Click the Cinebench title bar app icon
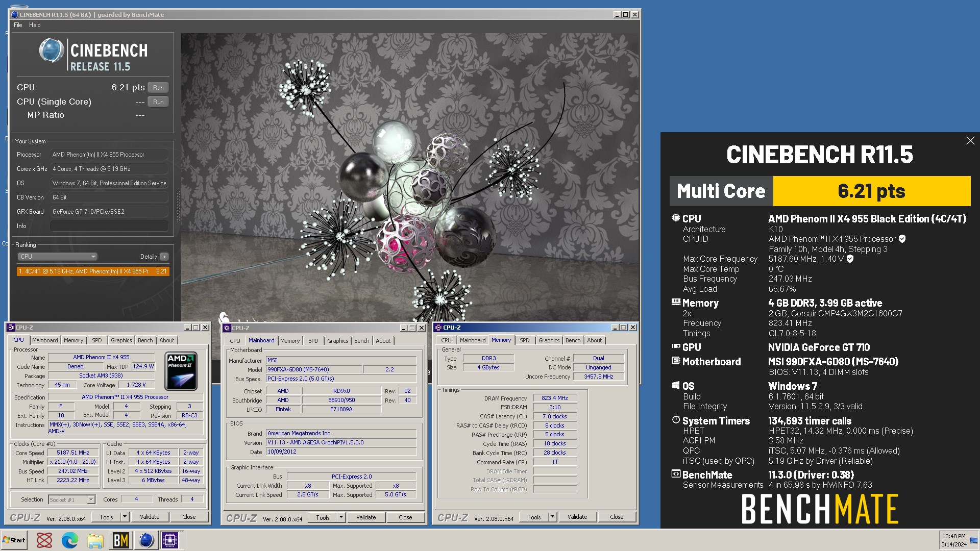The image size is (980, 551). tap(14, 15)
